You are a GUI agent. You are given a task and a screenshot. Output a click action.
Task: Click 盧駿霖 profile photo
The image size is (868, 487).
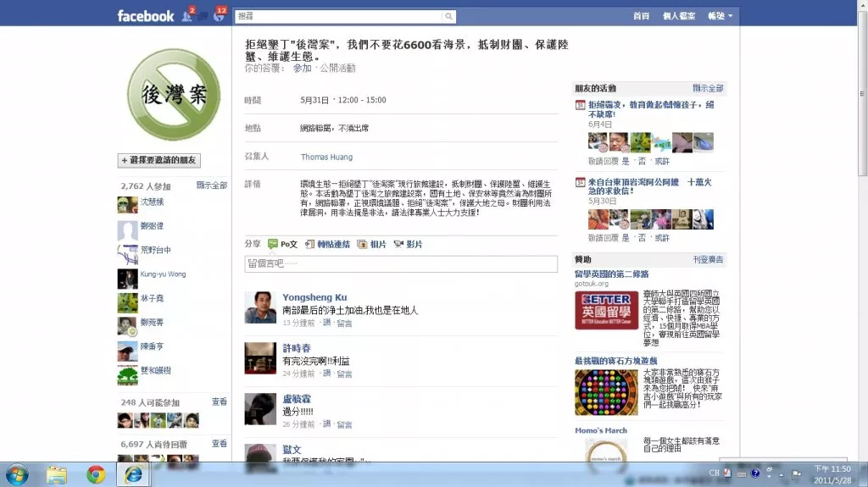point(260,409)
